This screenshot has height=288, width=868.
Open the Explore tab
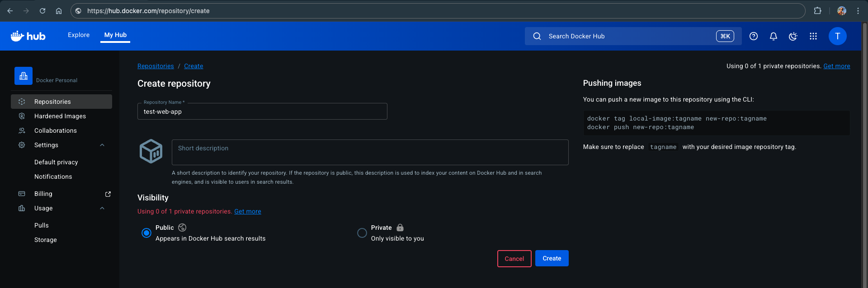point(79,35)
